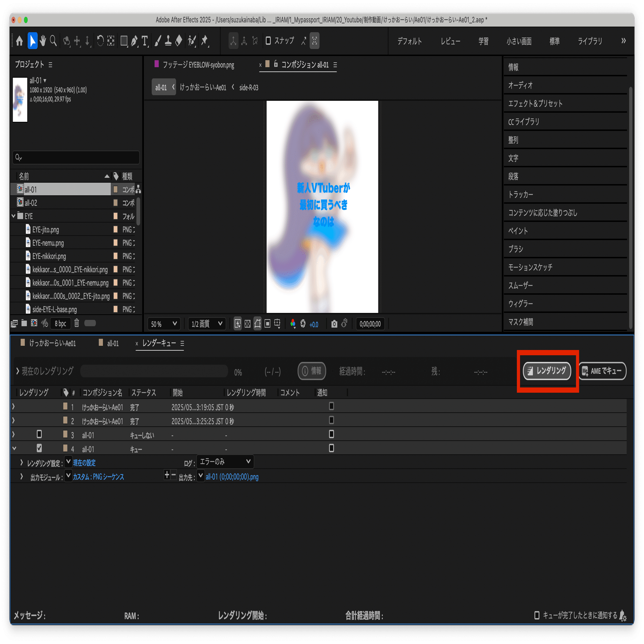Select the Puppet Pin tool
Viewport: 644px width, 644px height.
click(x=205, y=41)
